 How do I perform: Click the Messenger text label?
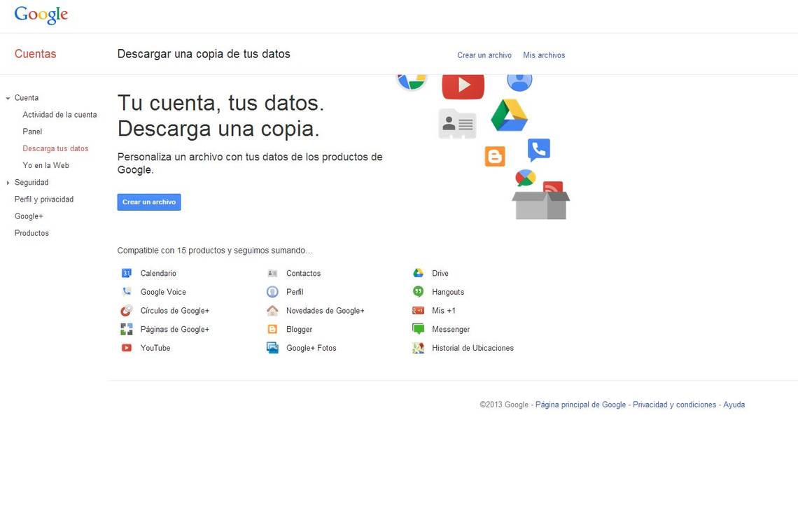[x=451, y=330]
